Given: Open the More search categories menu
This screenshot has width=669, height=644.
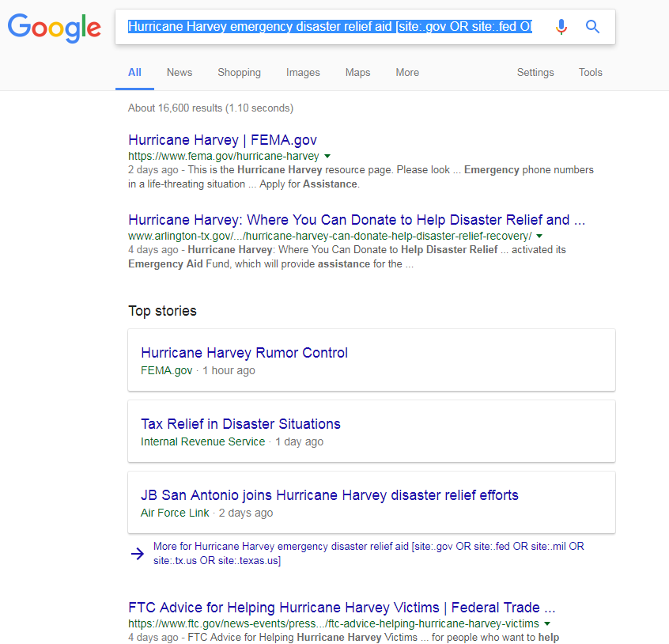Looking at the screenshot, I should point(407,73).
